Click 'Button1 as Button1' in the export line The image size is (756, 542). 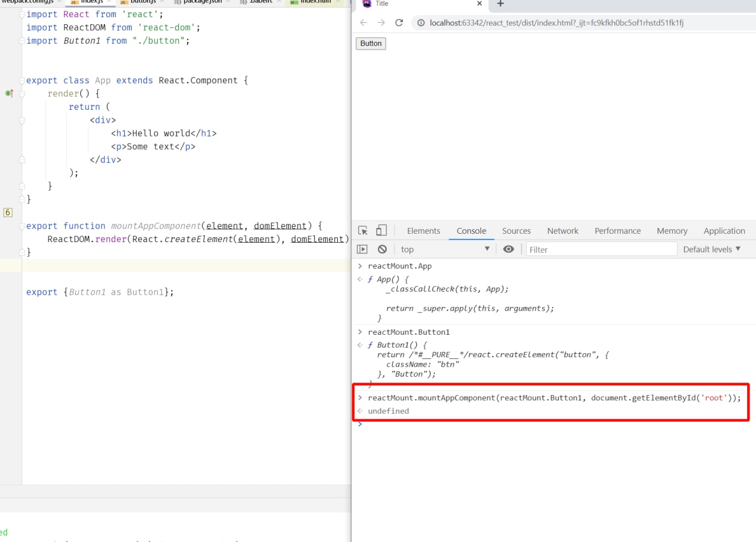tap(116, 292)
